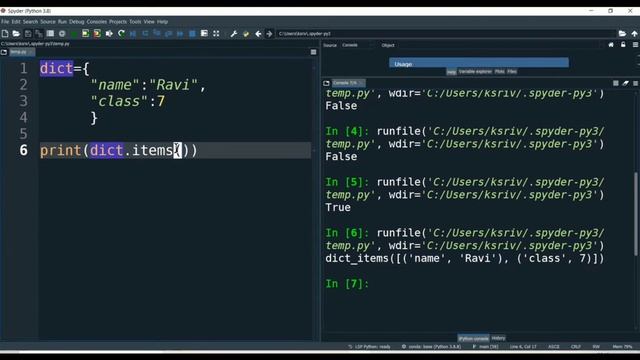The width and height of the screenshot is (640, 360).
Task: Open a file with the toolbar folder icon
Action: 16,33
